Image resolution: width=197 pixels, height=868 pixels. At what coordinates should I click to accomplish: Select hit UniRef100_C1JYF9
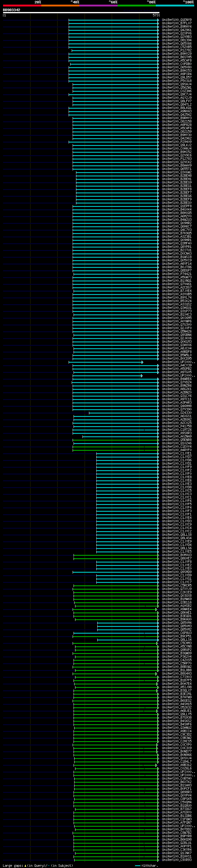[177, 467]
